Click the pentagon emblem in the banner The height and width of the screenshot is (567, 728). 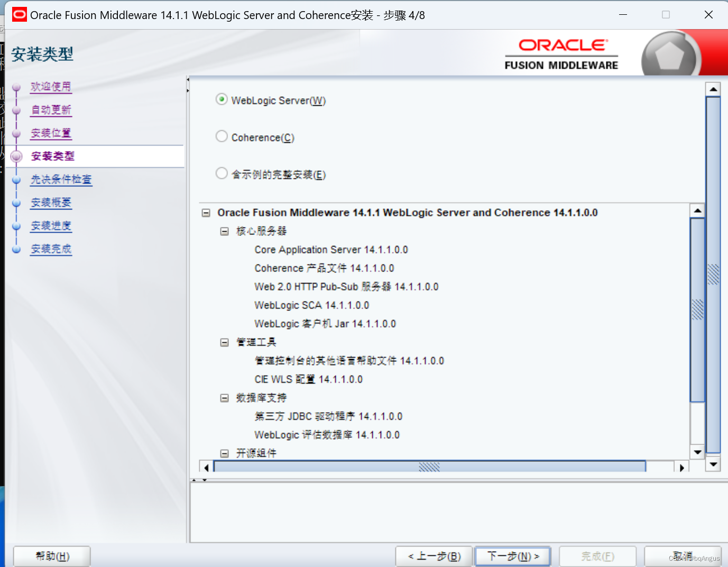(x=670, y=56)
